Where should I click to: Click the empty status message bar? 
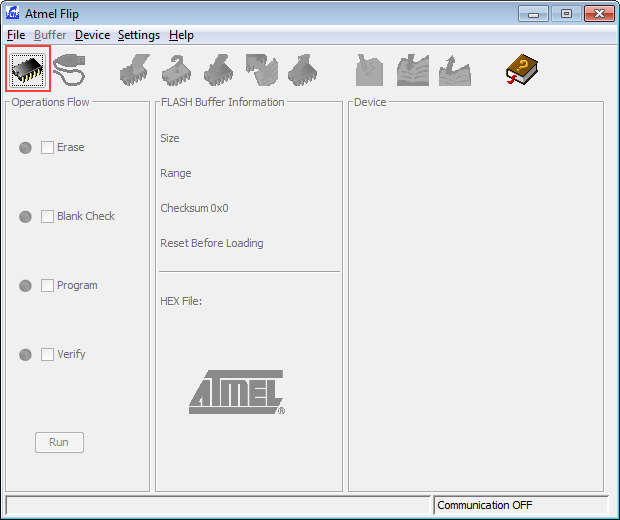pyautogui.click(x=218, y=505)
